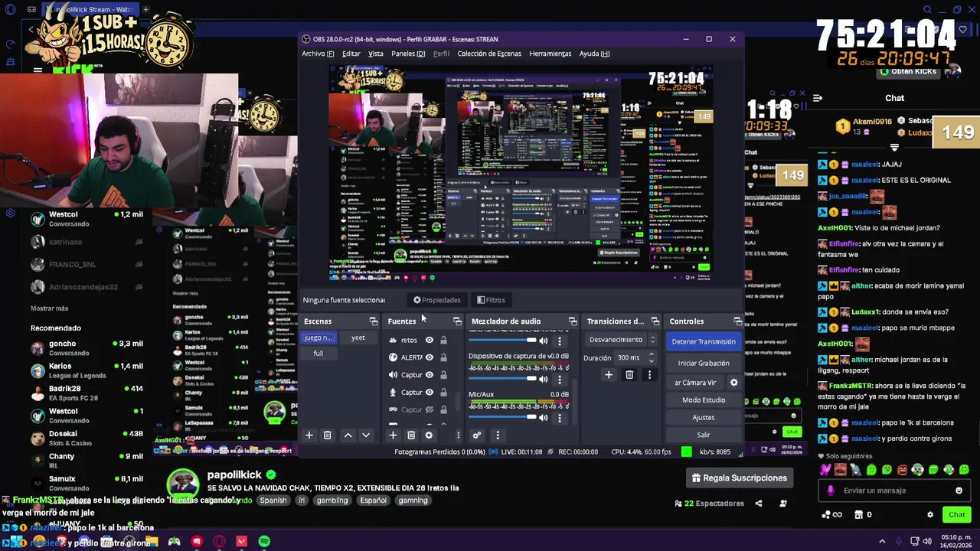This screenshot has width=980, height=551.
Task: Focus the Enviar un mensaje chat field
Action: pyautogui.click(x=893, y=491)
